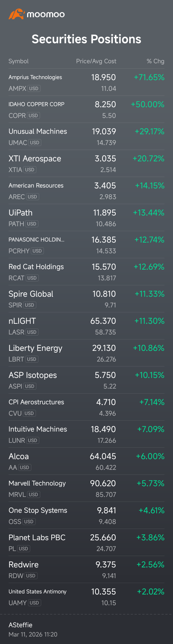This screenshot has height=644, width=173.
Task: Click the nLIGHT +11.30% change value
Action: [x=150, y=321]
